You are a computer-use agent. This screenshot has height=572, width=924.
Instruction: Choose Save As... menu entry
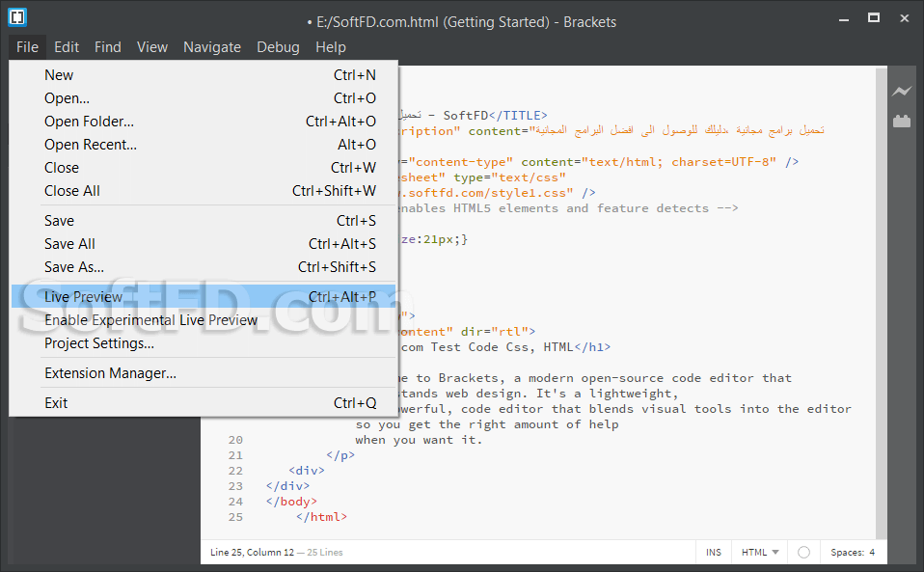pyautogui.click(x=204, y=267)
